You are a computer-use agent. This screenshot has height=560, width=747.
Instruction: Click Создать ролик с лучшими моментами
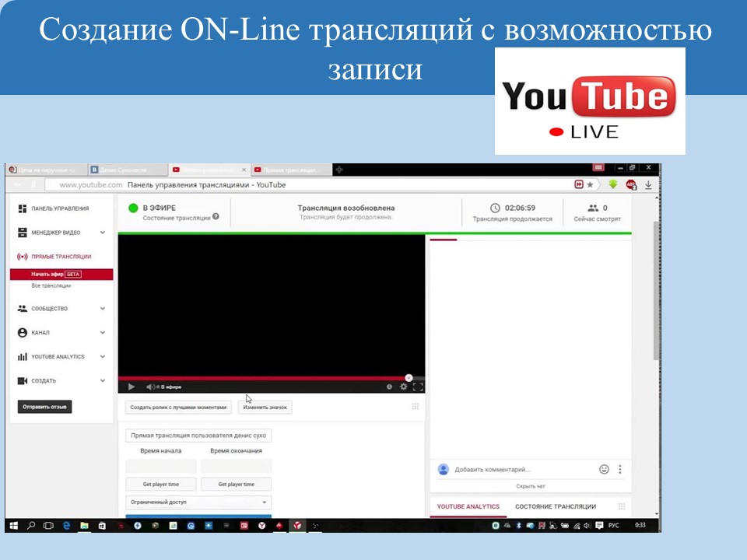click(x=178, y=407)
